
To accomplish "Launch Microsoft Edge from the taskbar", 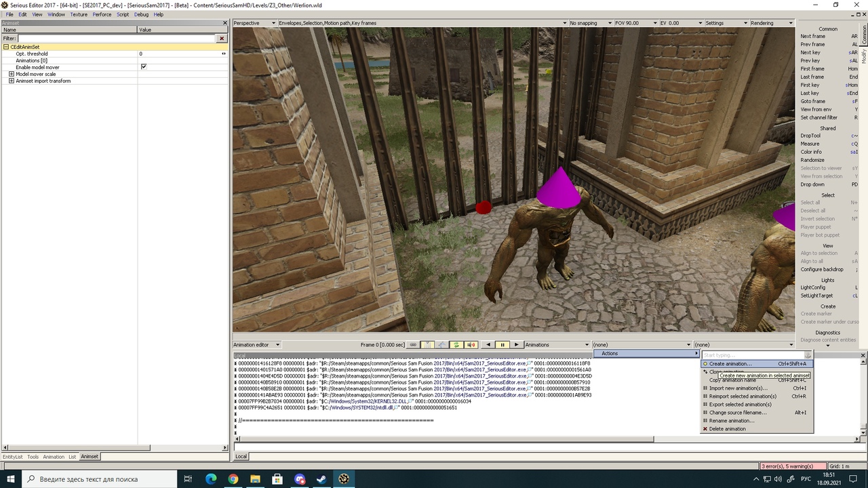I will 211,479.
